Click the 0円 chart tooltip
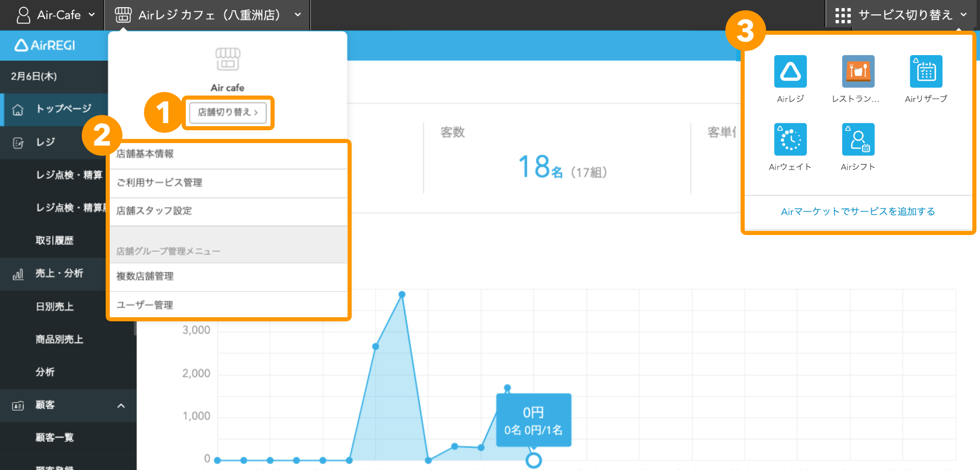The width and height of the screenshot is (980, 470). tap(533, 420)
